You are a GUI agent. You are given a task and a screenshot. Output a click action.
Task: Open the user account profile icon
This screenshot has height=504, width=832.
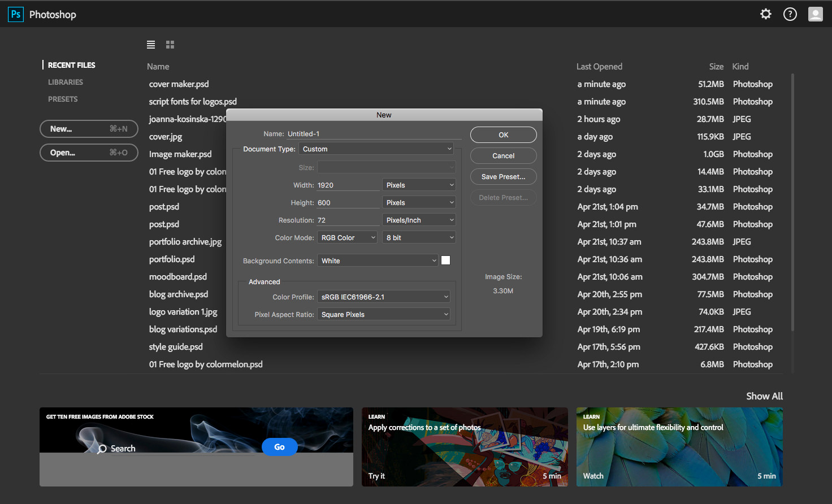click(816, 14)
